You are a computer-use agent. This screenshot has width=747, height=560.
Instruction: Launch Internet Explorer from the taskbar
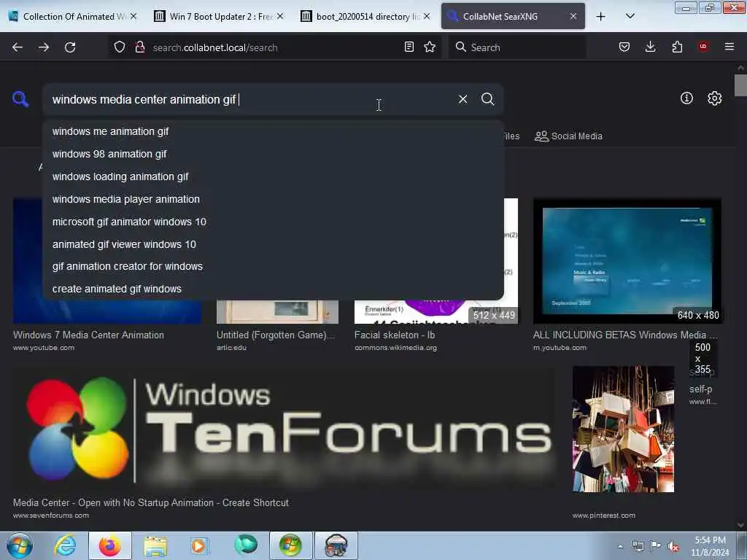pyautogui.click(x=65, y=545)
